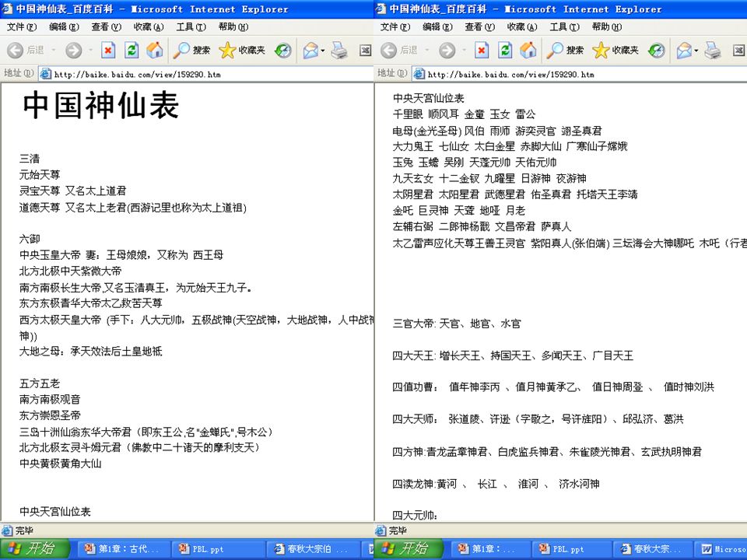Expand Back history dropdown in right window
The image size is (747, 560).
pos(426,50)
